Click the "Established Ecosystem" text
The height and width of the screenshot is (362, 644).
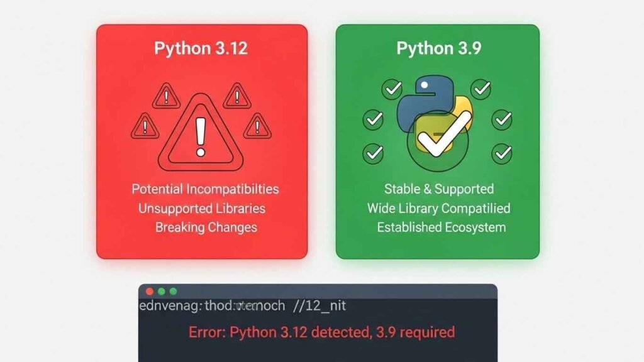point(441,227)
